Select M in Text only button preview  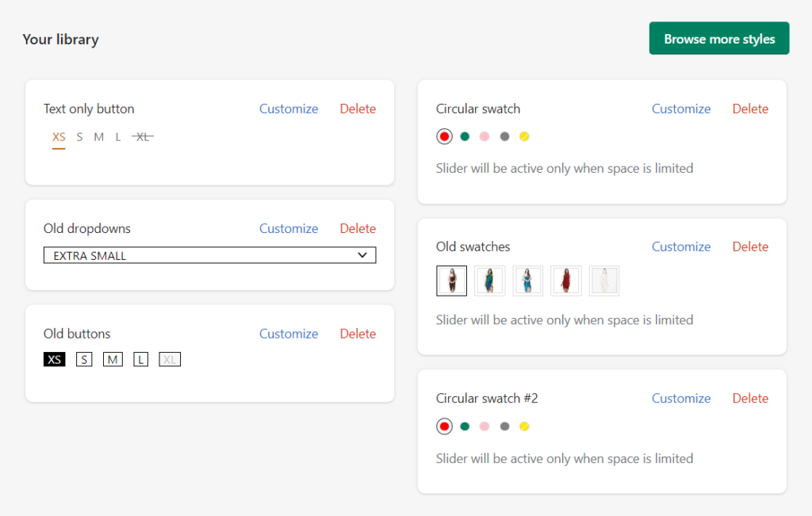(x=99, y=137)
